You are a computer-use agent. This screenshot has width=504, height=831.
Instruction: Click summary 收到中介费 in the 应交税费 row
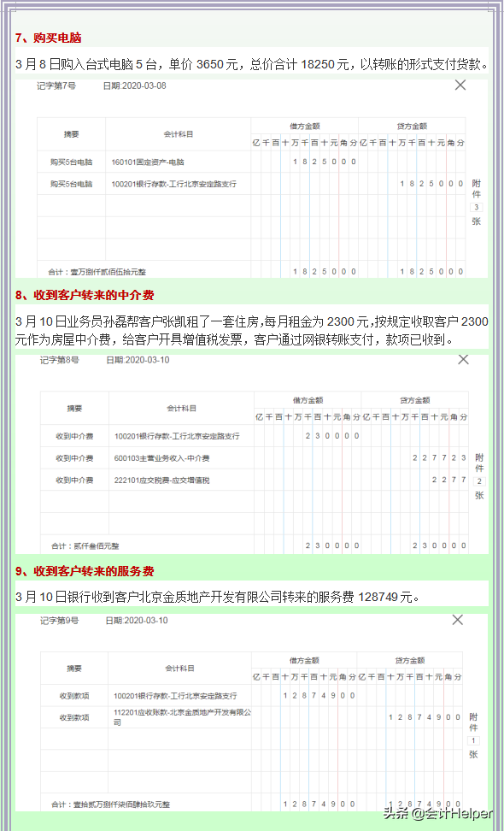point(74,480)
